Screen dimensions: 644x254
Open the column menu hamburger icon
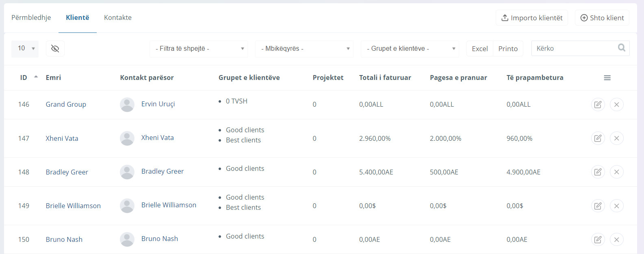[x=607, y=78]
